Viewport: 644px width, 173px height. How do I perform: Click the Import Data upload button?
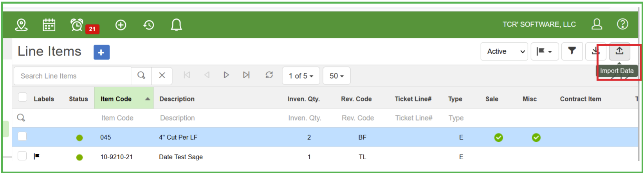[x=619, y=51]
